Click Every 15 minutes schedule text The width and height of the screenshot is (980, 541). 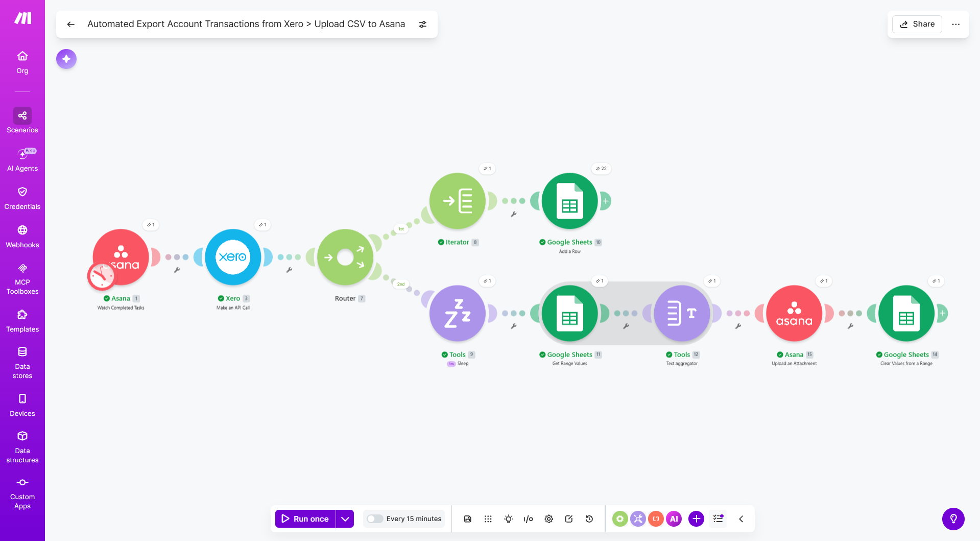tap(414, 519)
